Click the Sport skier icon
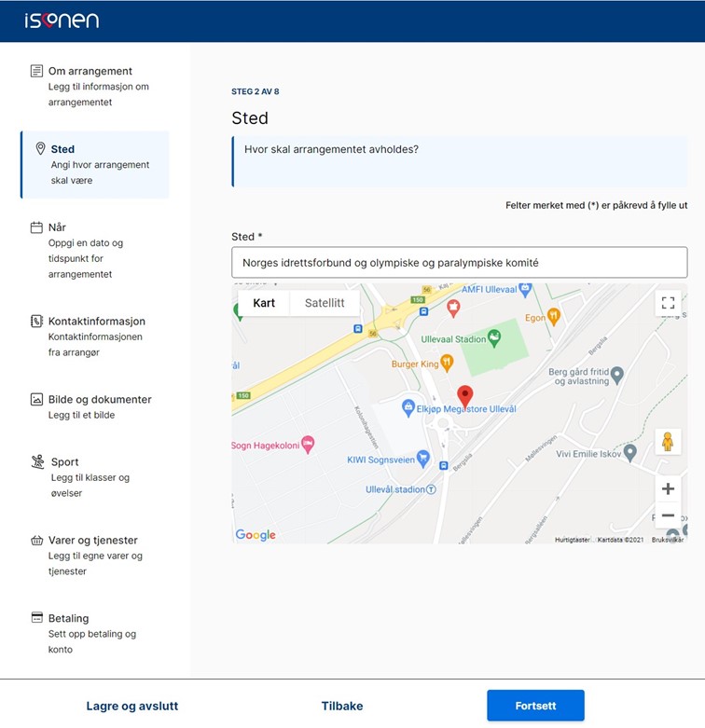This screenshot has height=728, width=705. [37, 461]
